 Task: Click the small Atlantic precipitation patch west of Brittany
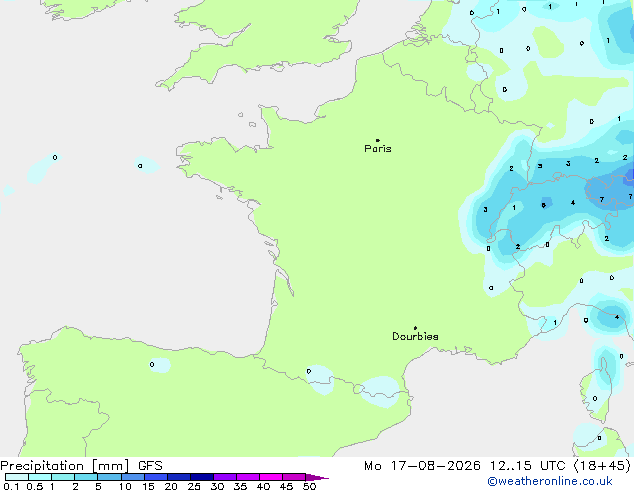(146, 165)
